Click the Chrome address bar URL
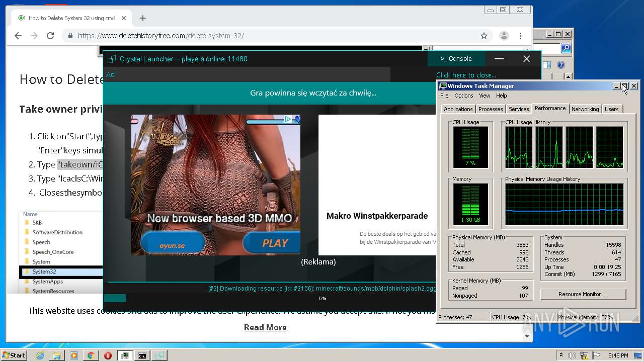644x362 pixels. coord(161,36)
